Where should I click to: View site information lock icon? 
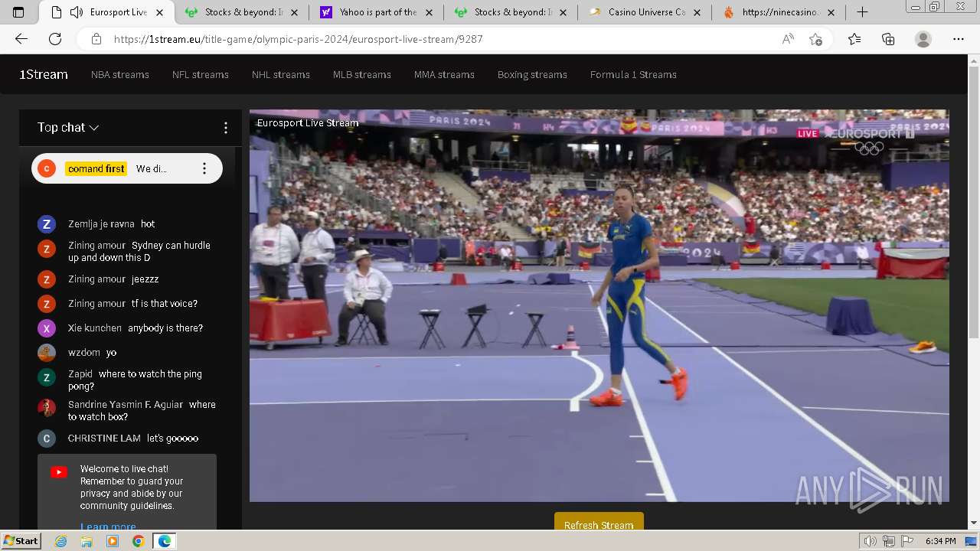[x=96, y=39]
